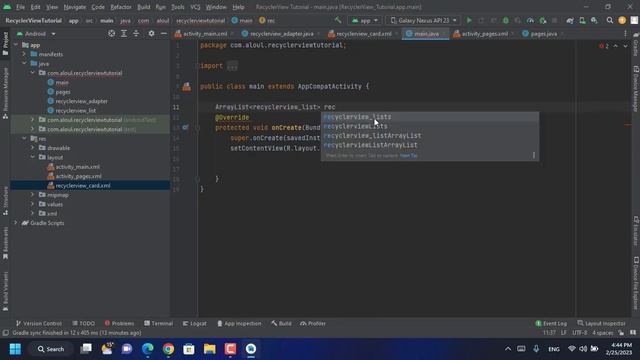Collapse the com.aloul.recyclerviewtutorial package
This screenshot has height=360, width=640.
pyautogui.click(x=33, y=73)
